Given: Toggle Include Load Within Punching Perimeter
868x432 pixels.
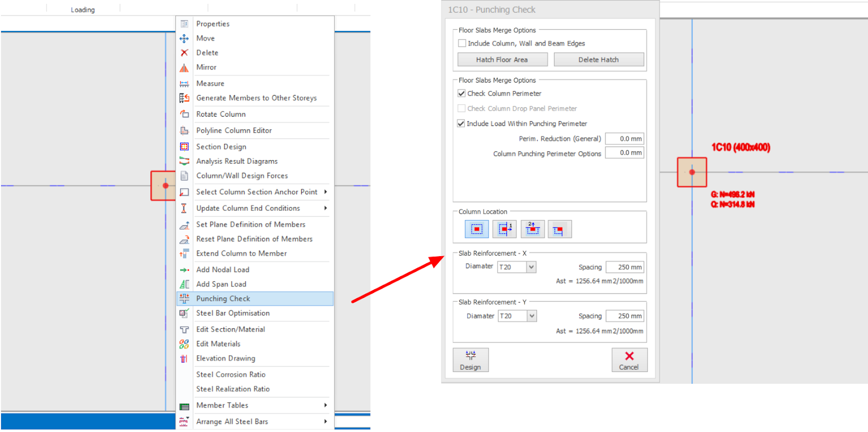Looking at the screenshot, I should click(461, 124).
